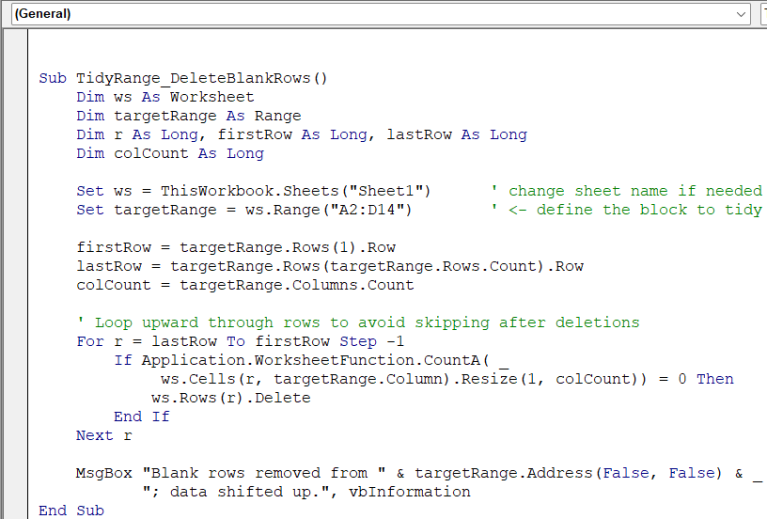This screenshot has height=519, width=767.
Task: Place cursor on Dim colCount As Long
Action: (170, 154)
